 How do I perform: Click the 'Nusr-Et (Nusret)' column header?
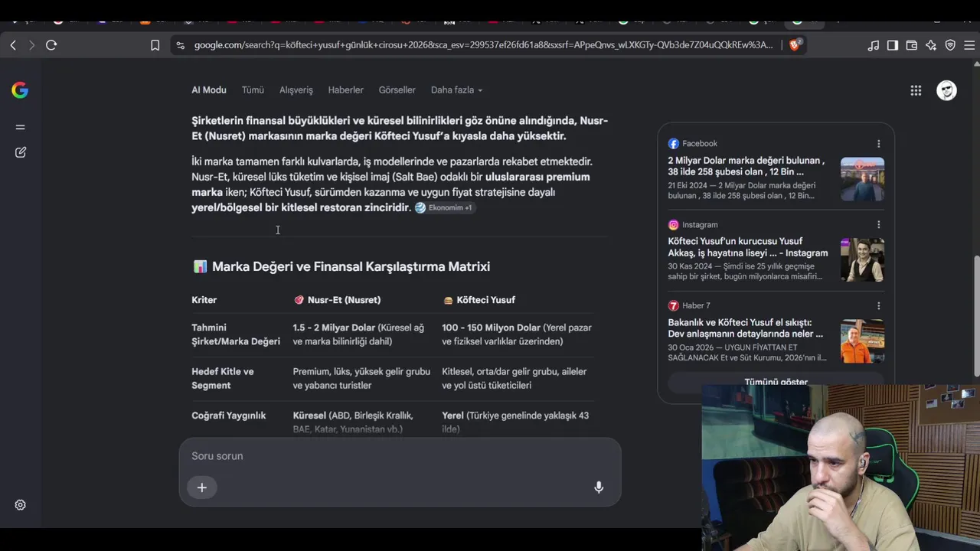point(338,300)
